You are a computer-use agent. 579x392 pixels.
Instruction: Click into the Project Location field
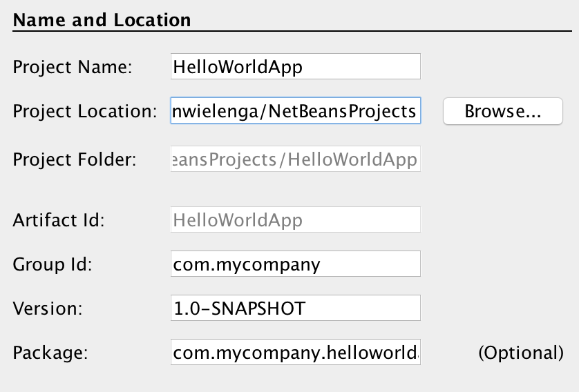click(x=295, y=111)
